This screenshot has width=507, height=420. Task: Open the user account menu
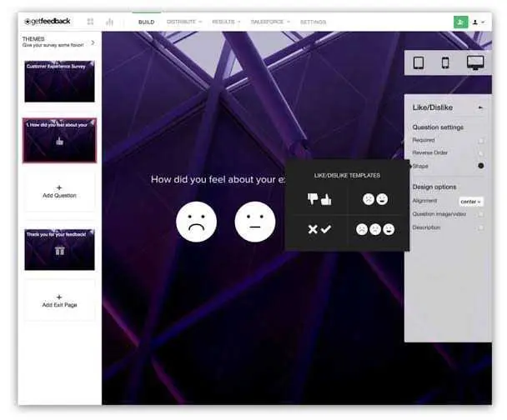pos(479,22)
